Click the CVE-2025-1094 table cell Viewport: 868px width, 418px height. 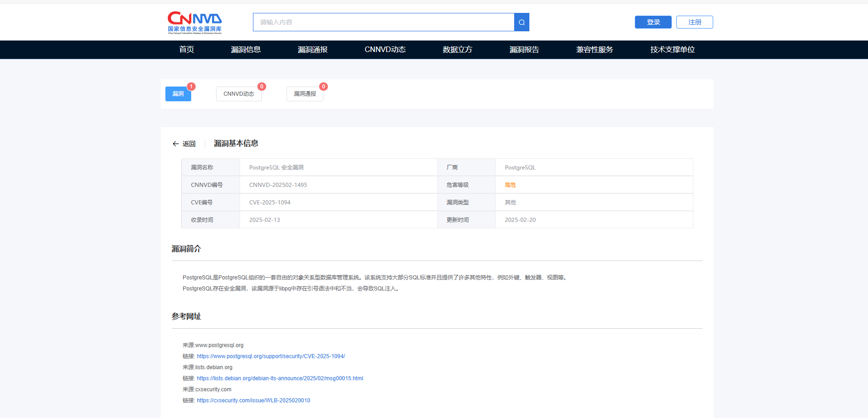[x=338, y=203]
